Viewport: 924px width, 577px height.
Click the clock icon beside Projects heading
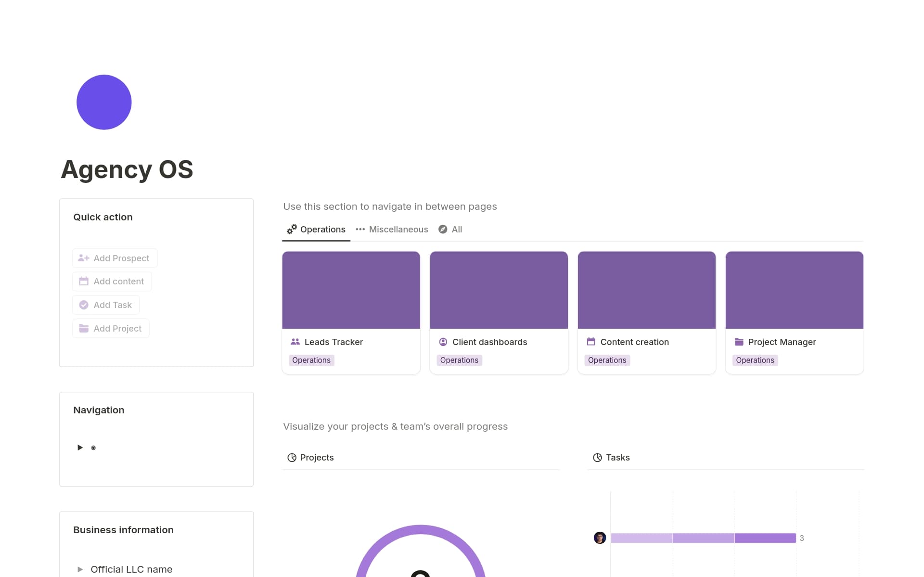pyautogui.click(x=292, y=457)
